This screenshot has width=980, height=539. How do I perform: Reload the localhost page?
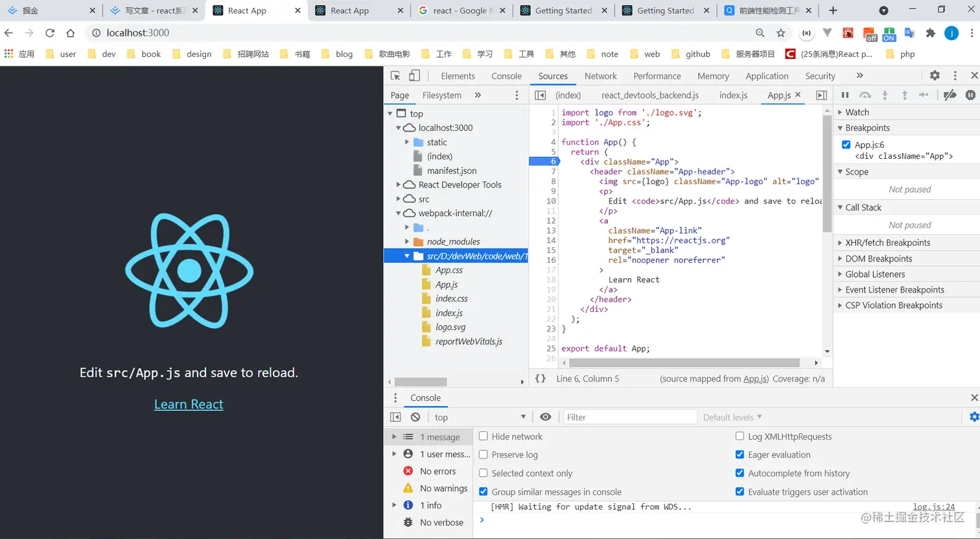pyautogui.click(x=50, y=33)
